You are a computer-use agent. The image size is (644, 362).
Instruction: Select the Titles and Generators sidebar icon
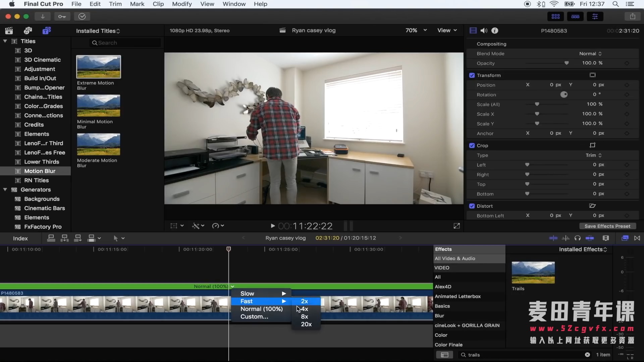(x=47, y=31)
